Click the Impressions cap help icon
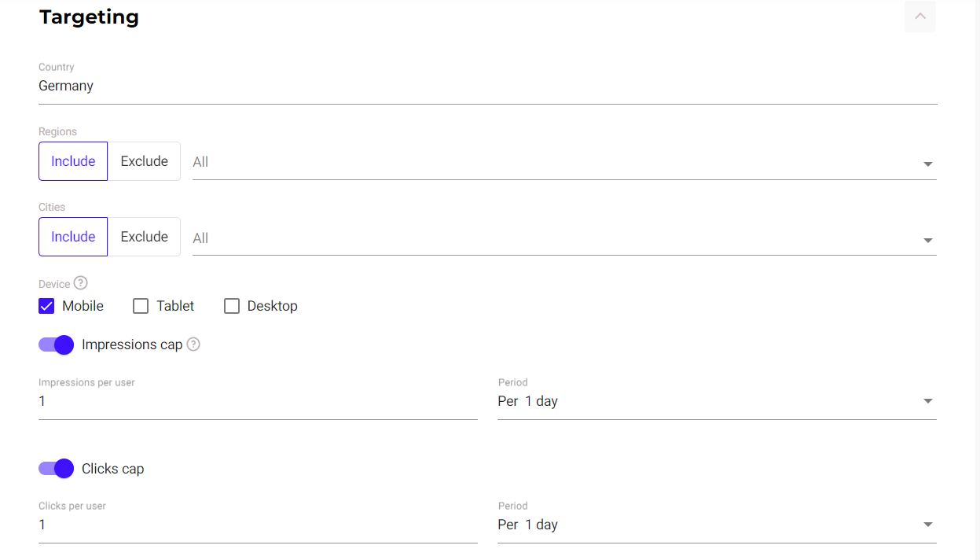The width and height of the screenshot is (980, 560). click(193, 344)
